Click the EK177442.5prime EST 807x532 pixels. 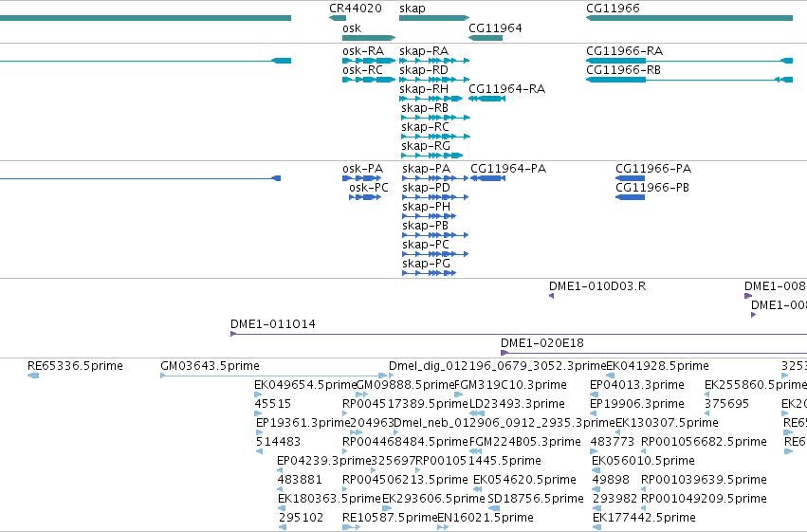point(596,527)
